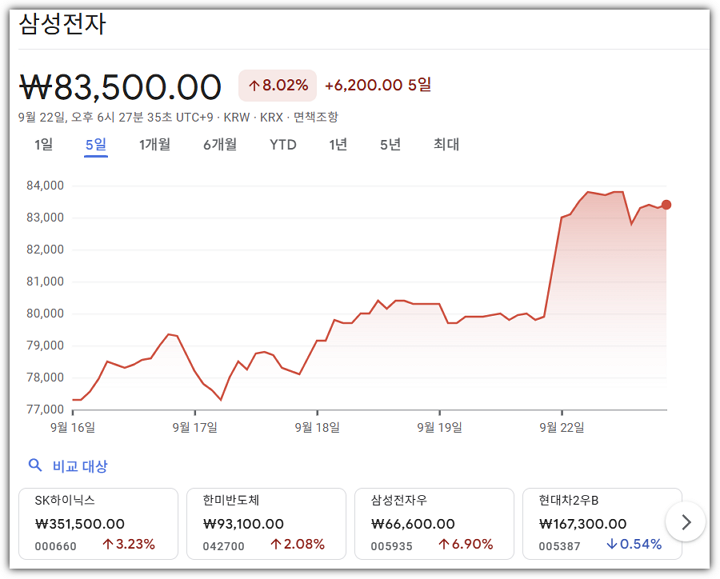Click the ₩93,100.00 price value
Image resolution: width=720 pixels, height=579 pixels.
pyautogui.click(x=243, y=524)
